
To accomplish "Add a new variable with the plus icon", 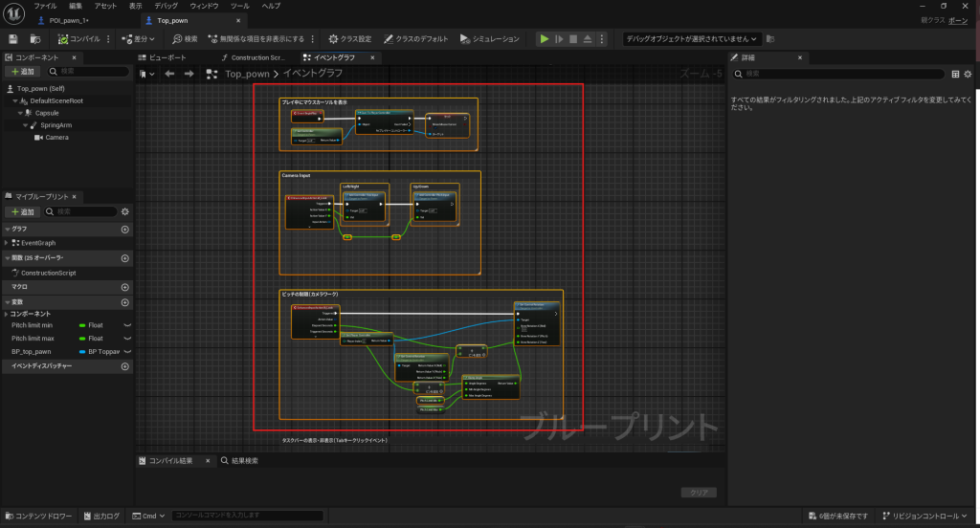I will click(x=124, y=303).
